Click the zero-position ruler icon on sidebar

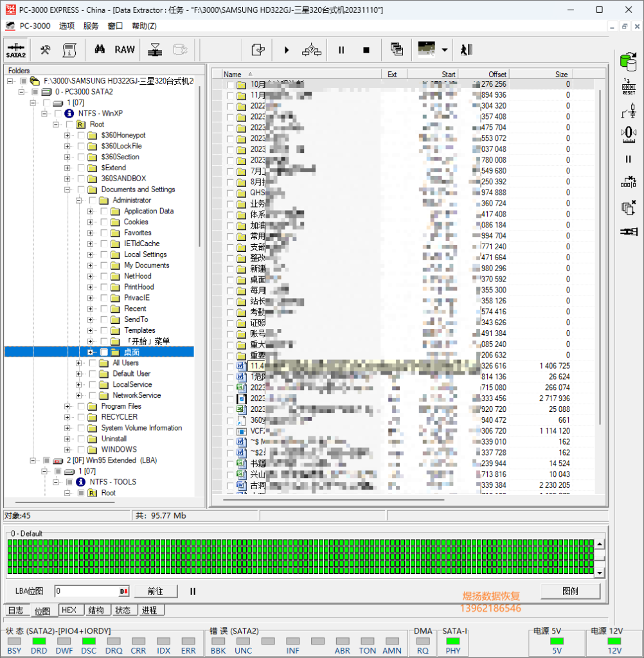coord(629,135)
